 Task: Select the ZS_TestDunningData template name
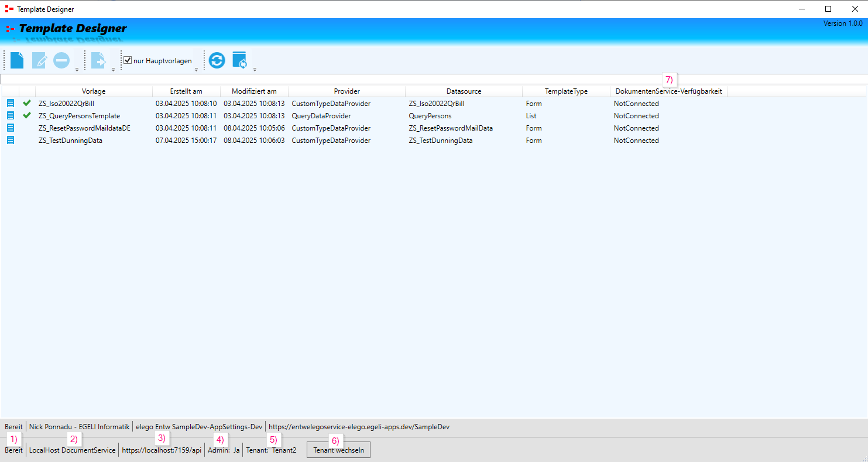[x=70, y=141]
